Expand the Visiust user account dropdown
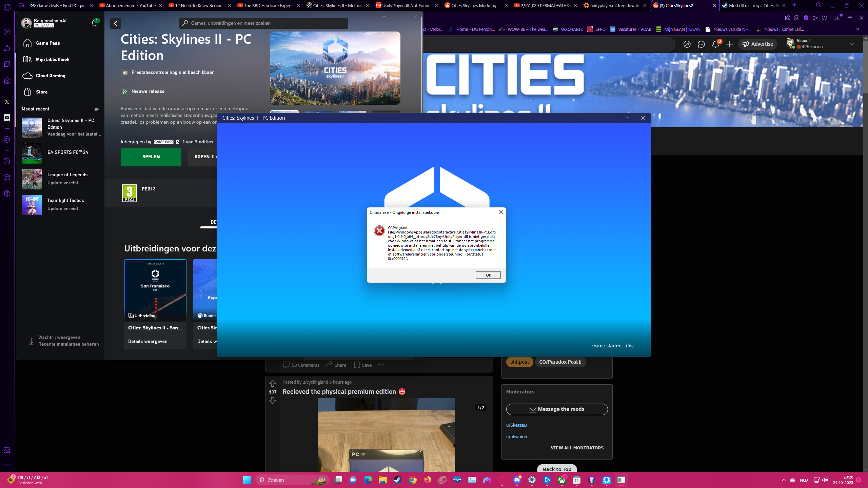Image resolution: width=868 pixels, height=488 pixels. (852, 44)
